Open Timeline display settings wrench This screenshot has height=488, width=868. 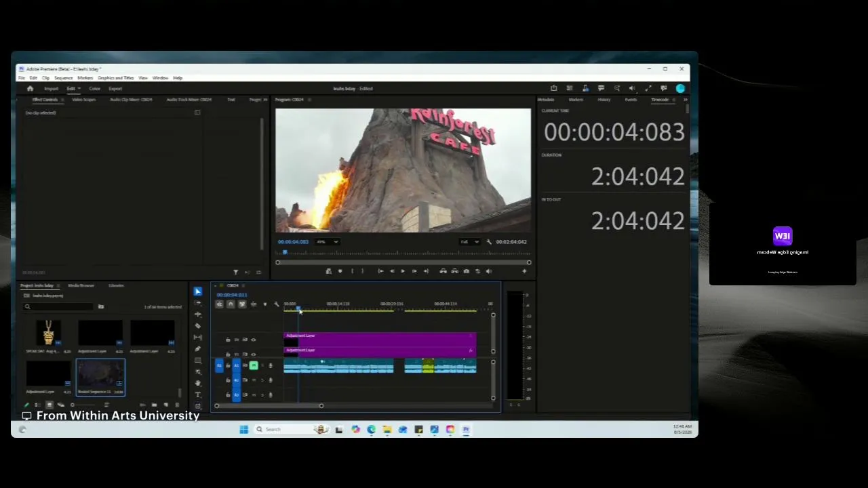pyautogui.click(x=276, y=304)
